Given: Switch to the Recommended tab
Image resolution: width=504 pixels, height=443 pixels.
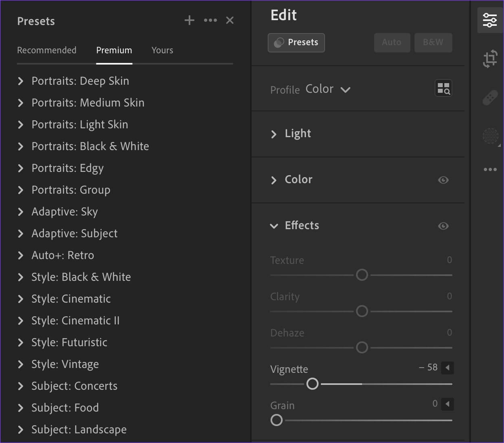Looking at the screenshot, I should 47,50.
